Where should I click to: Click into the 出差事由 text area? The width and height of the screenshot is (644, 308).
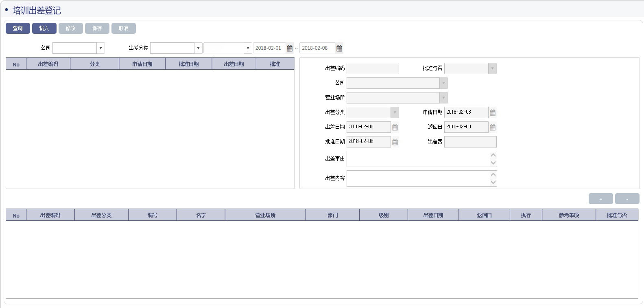pyautogui.click(x=418, y=159)
